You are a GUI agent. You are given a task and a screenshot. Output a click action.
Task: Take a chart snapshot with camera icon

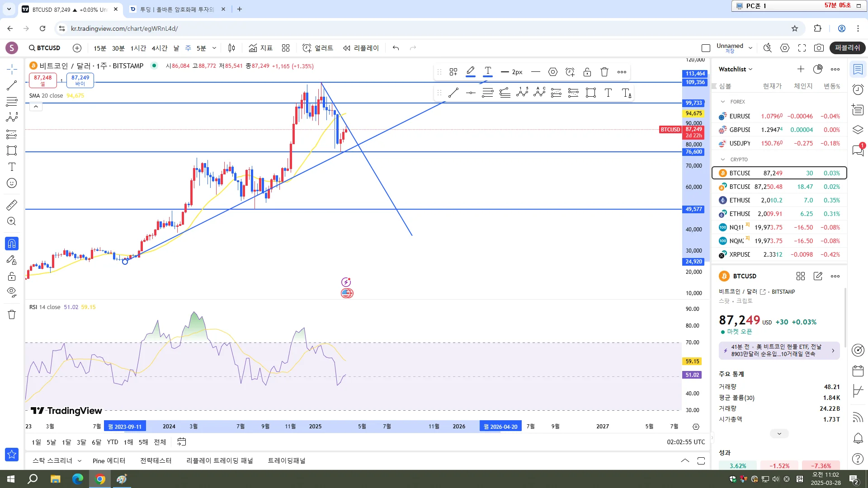point(819,48)
